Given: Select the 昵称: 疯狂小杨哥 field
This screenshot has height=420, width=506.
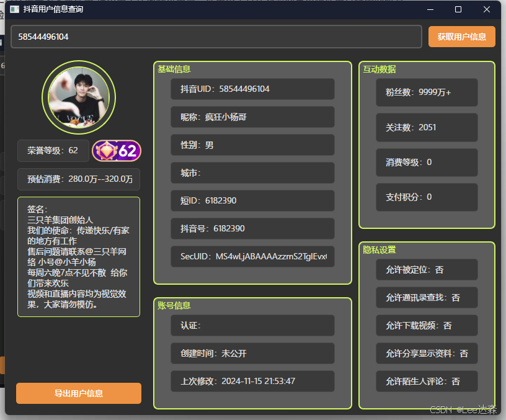Looking at the screenshot, I should [x=252, y=117].
